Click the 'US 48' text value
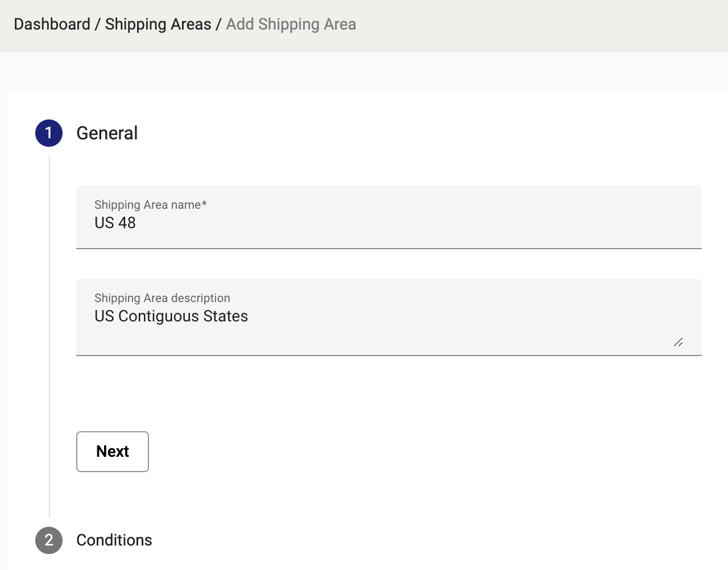This screenshot has height=570, width=728. (x=115, y=223)
